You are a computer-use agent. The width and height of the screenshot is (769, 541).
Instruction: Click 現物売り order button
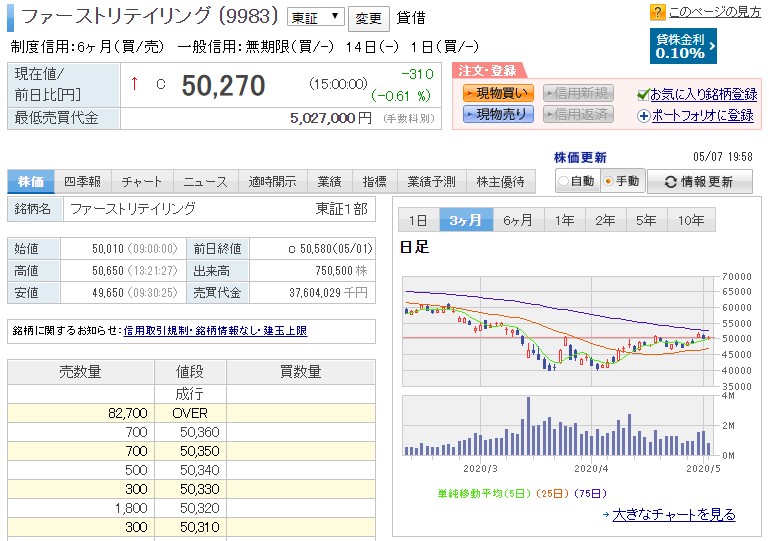pyautogui.click(x=498, y=114)
